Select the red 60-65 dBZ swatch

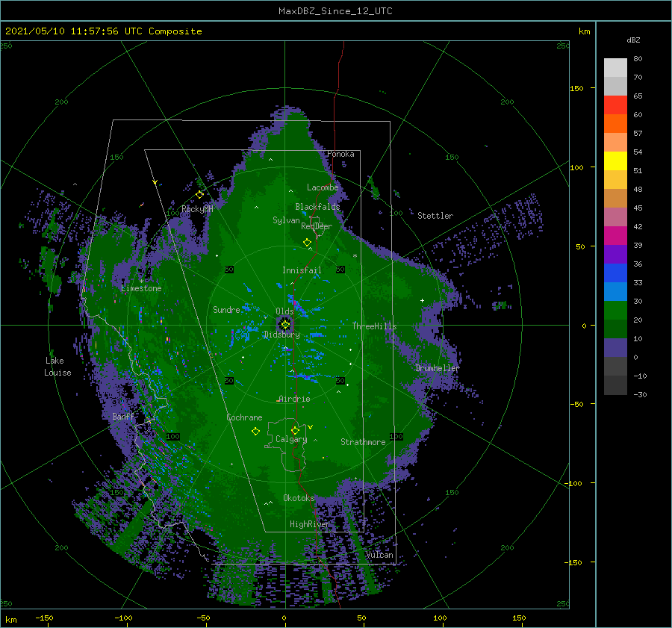pos(615,105)
